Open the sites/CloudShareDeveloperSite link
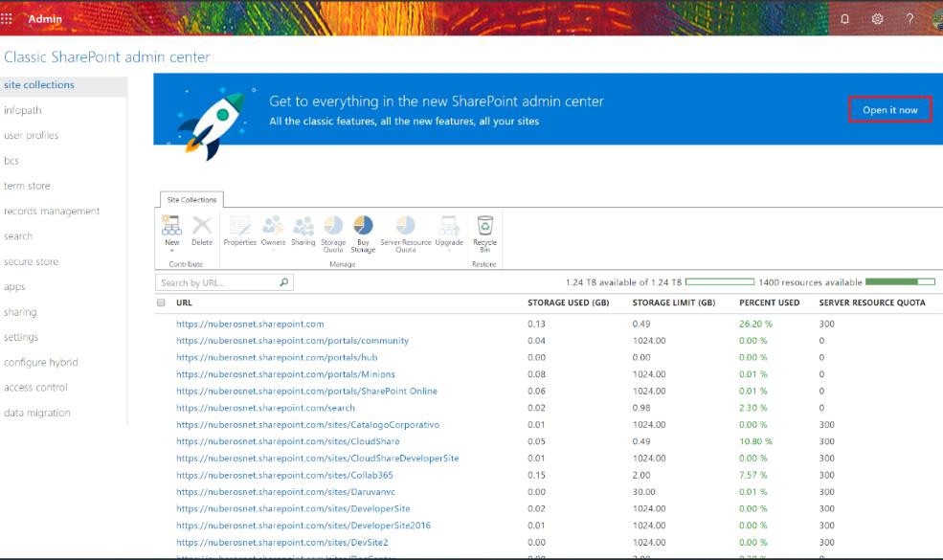 318,459
